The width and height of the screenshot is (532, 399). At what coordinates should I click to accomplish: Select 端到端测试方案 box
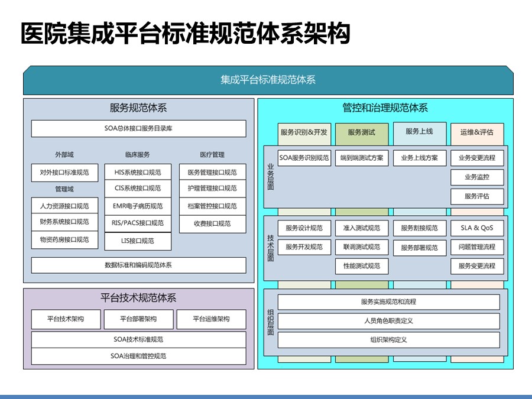pyautogui.click(x=362, y=158)
